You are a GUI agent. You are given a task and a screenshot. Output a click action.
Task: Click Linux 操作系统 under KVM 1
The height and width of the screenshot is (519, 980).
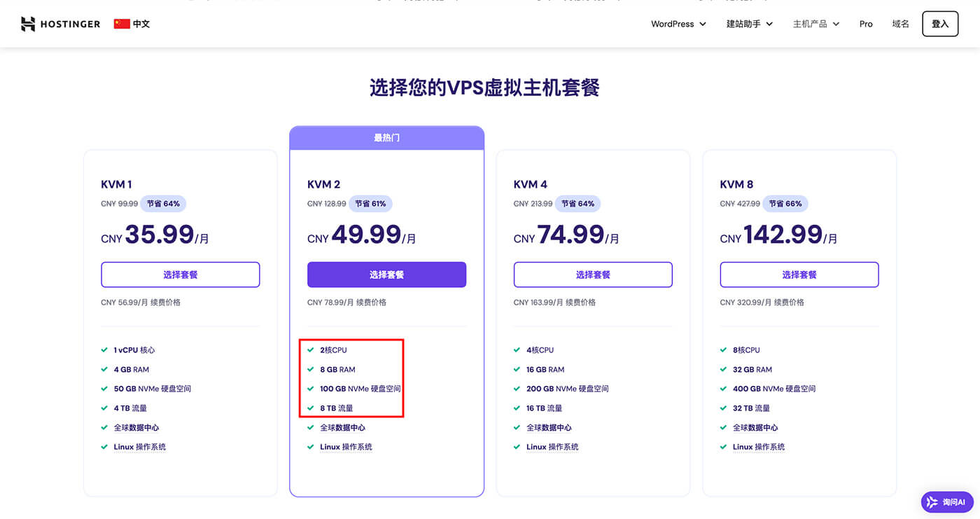(x=140, y=447)
